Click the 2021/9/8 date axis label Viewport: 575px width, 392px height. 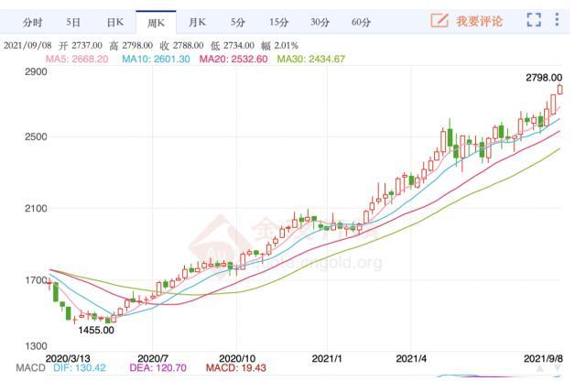(x=544, y=358)
